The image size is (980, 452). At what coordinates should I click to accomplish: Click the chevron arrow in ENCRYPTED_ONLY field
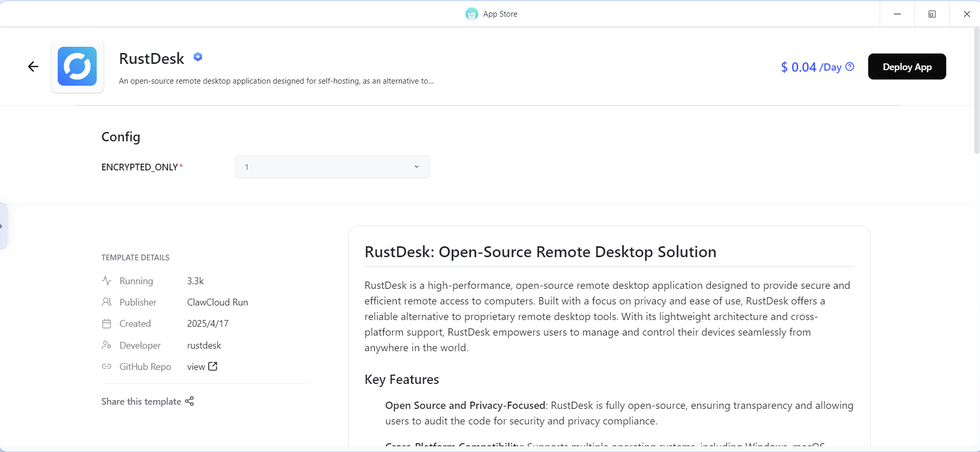pos(416,167)
